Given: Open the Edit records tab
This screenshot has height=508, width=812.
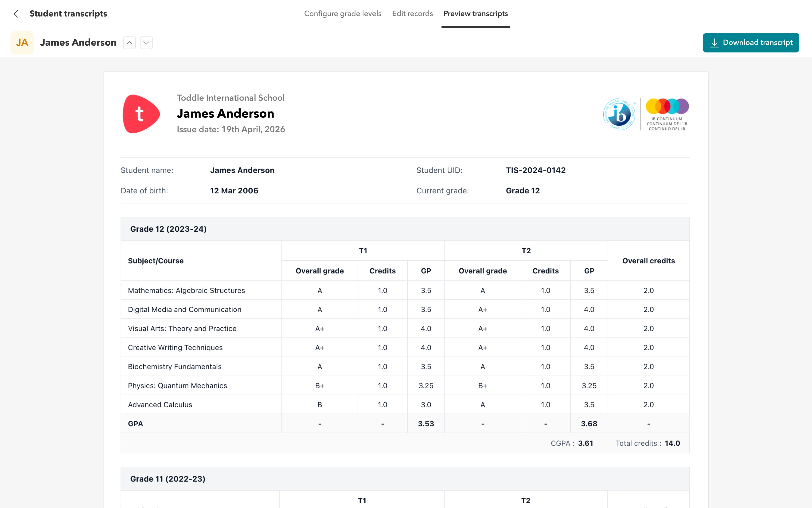Looking at the screenshot, I should click(412, 14).
